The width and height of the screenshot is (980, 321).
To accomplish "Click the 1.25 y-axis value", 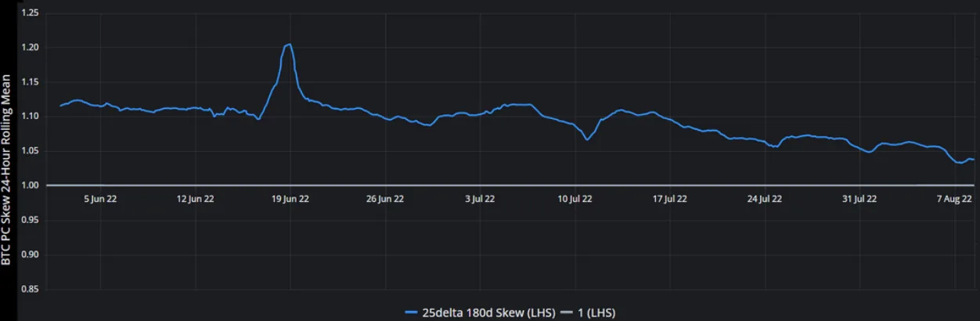I will [31, 13].
